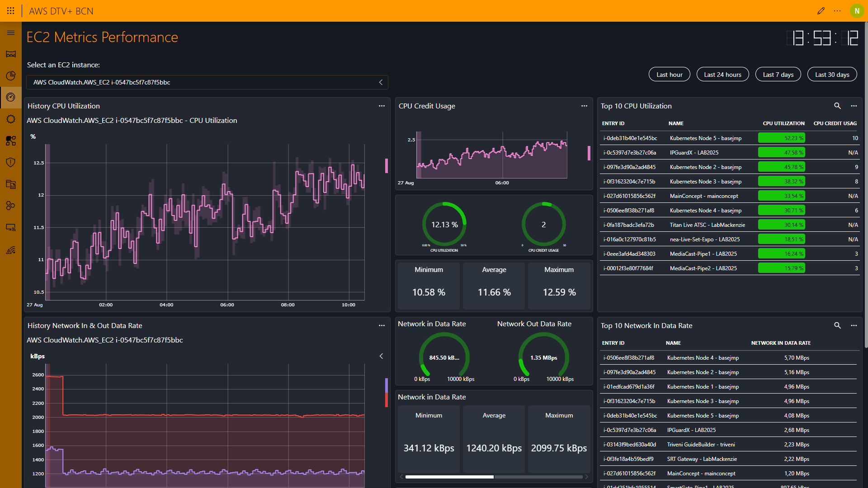868x488 pixels.
Task: Click the shield alert sidebar icon
Action: 11,162
